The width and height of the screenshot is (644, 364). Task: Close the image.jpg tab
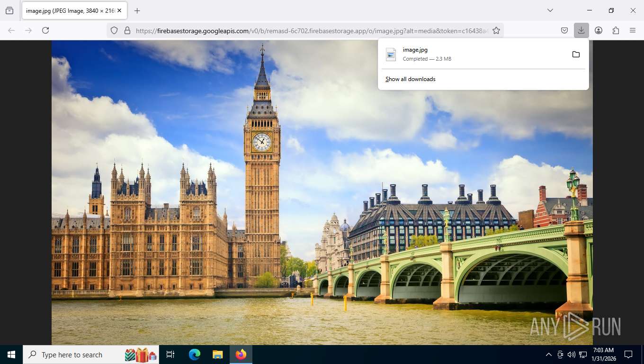119,10
